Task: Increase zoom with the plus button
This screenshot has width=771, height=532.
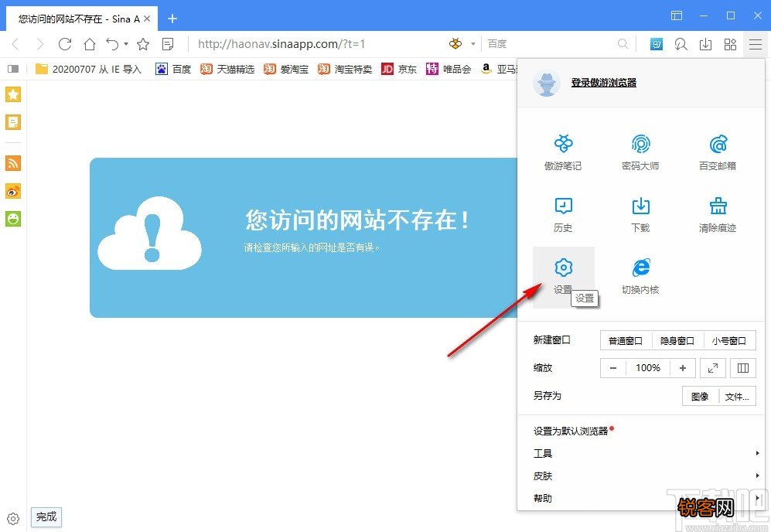Action: point(683,368)
